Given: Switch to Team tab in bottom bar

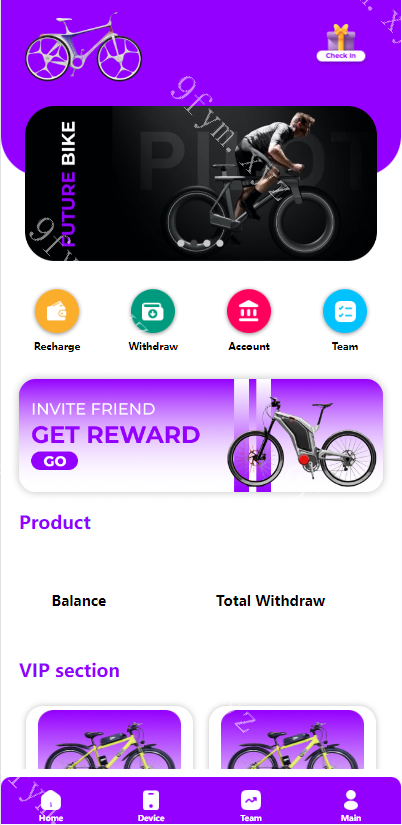Looking at the screenshot, I should [x=251, y=806].
